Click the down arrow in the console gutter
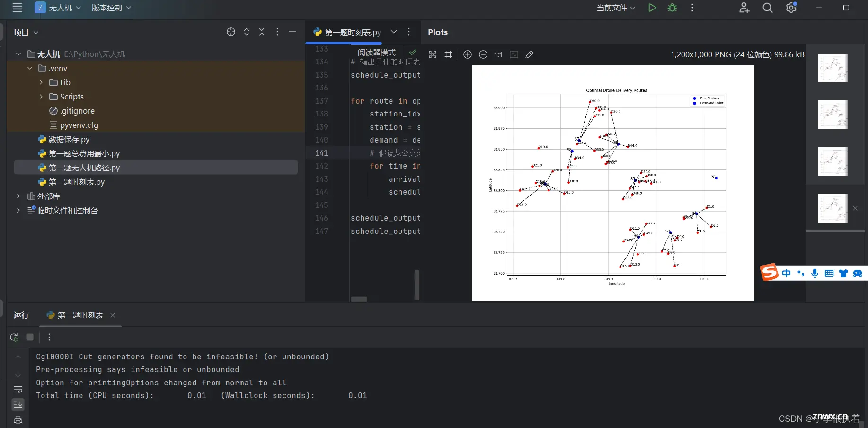The height and width of the screenshot is (428, 868). pos(18,374)
